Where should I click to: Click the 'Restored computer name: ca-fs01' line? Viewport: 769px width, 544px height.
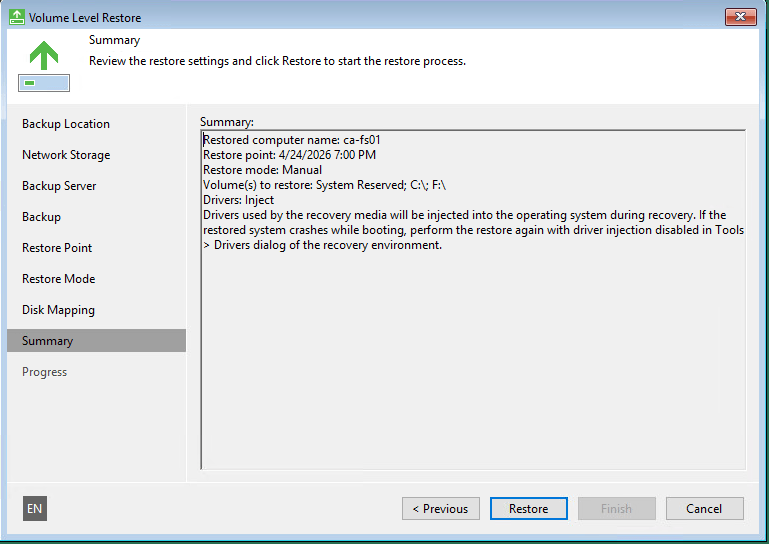tap(292, 140)
